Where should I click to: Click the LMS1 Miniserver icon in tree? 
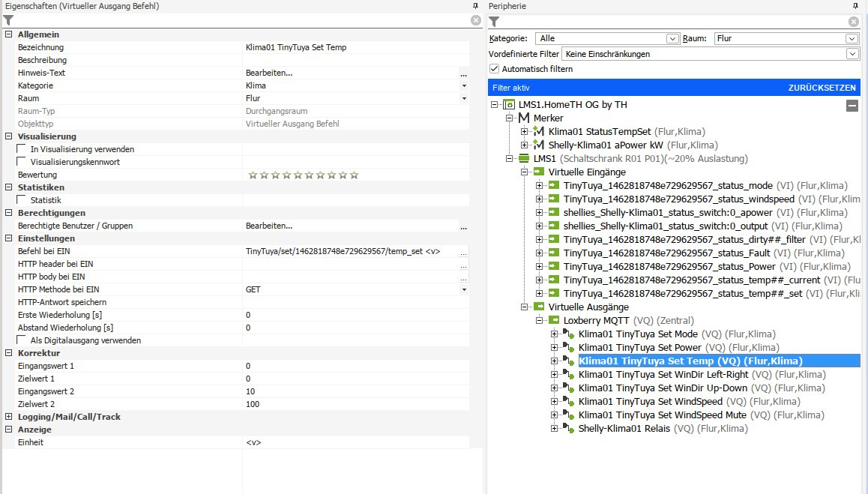point(524,159)
